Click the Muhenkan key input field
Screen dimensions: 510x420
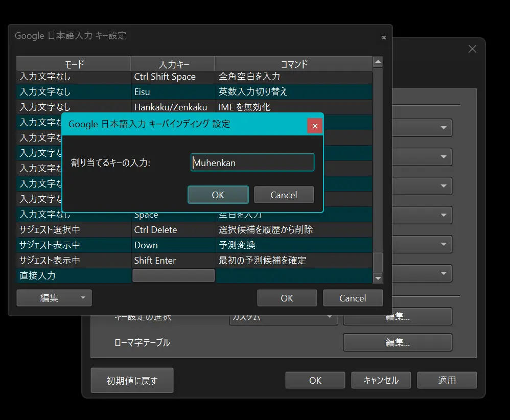252,162
